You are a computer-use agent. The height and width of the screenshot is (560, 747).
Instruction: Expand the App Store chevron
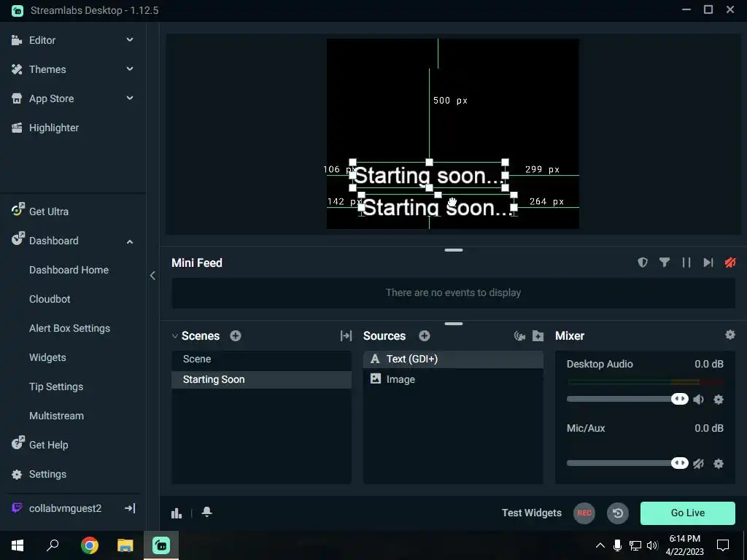pos(130,98)
